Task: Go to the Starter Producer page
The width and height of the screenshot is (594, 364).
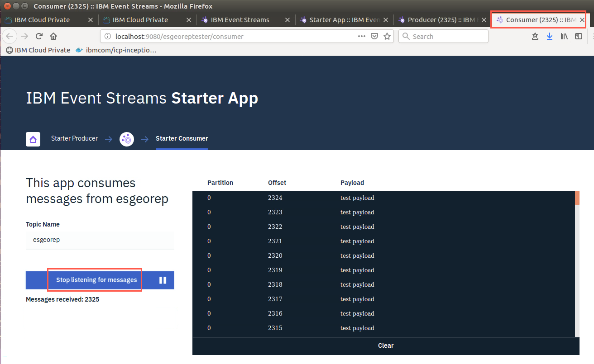Action: (x=74, y=138)
